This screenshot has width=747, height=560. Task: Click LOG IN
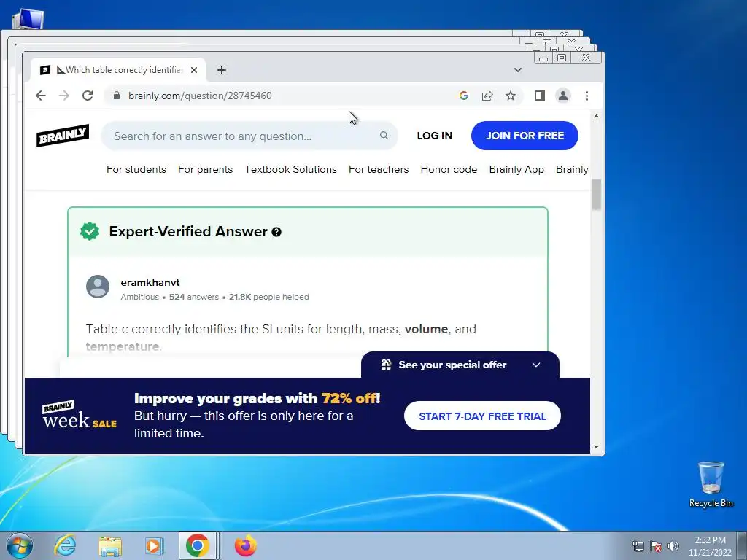pyautogui.click(x=435, y=136)
